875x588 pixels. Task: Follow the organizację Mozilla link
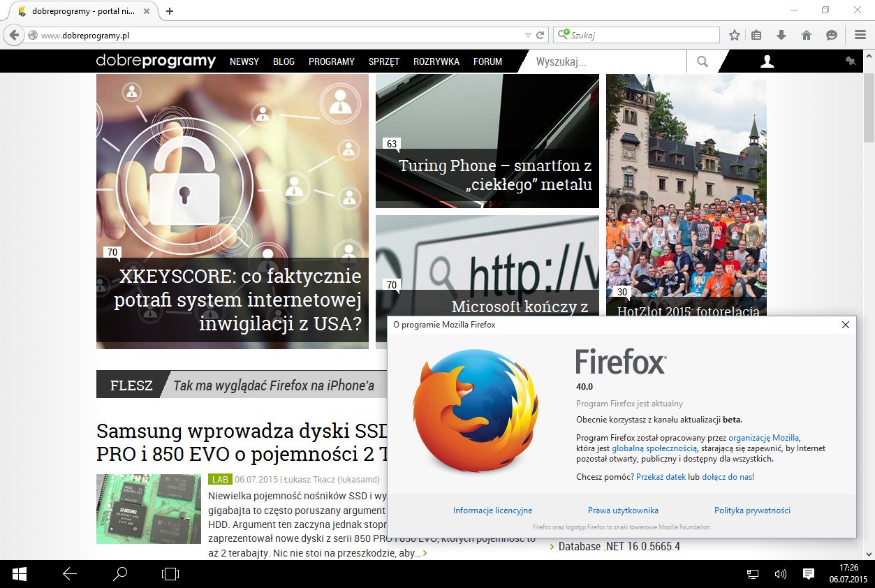tap(764, 438)
